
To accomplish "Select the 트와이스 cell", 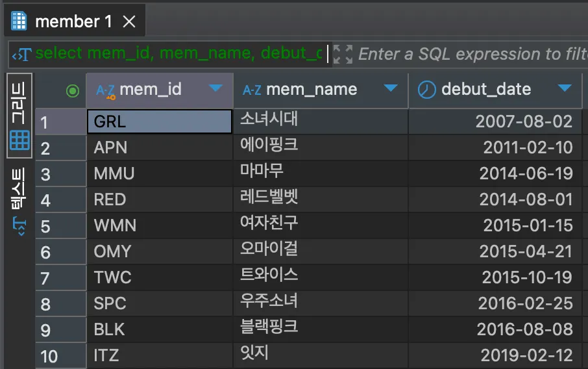I will tap(321, 278).
